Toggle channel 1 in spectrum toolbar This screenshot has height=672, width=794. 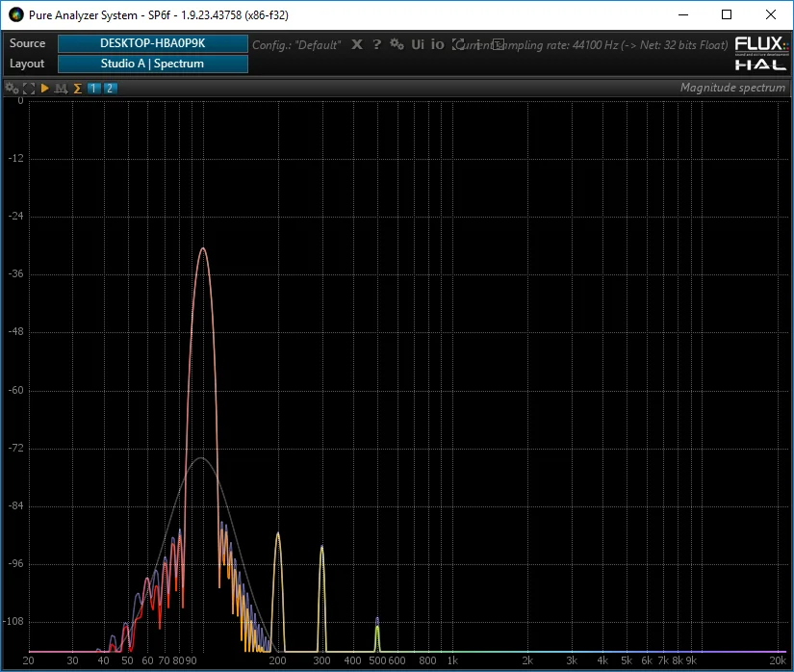coord(93,89)
